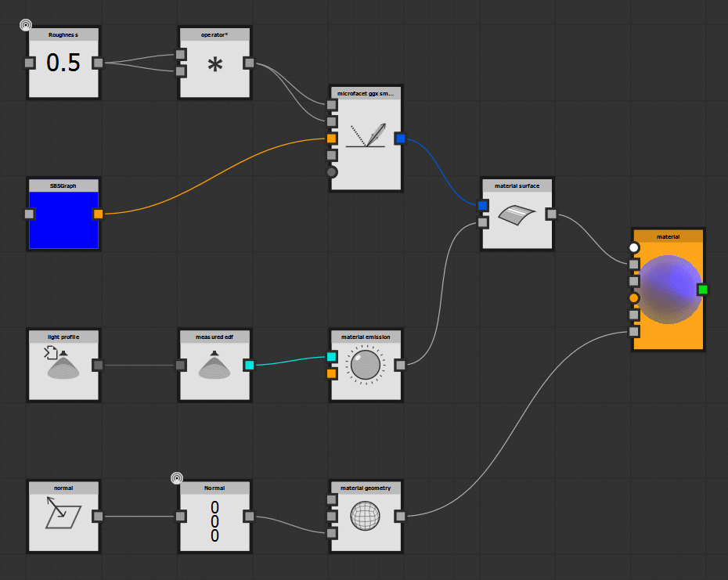The image size is (728, 580).
Task: Select the Normal node header
Action: (214, 487)
